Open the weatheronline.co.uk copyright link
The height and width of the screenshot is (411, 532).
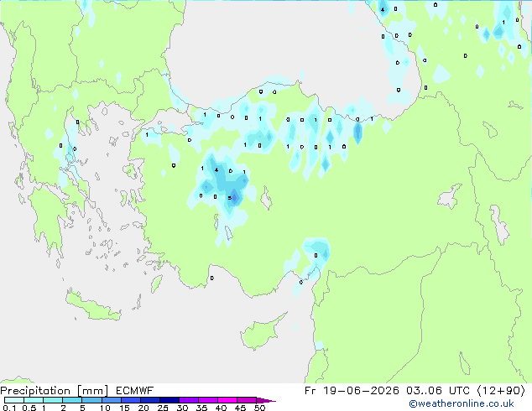tap(462, 403)
